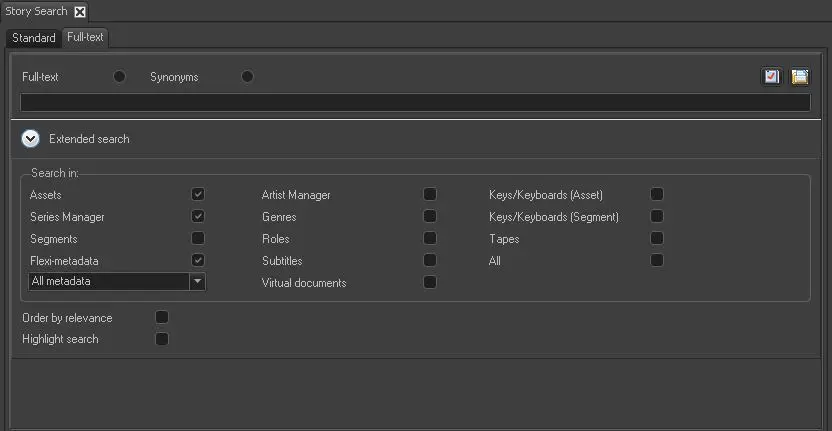The height and width of the screenshot is (431, 832).
Task: Switch to the Standard tab
Action: 34,38
